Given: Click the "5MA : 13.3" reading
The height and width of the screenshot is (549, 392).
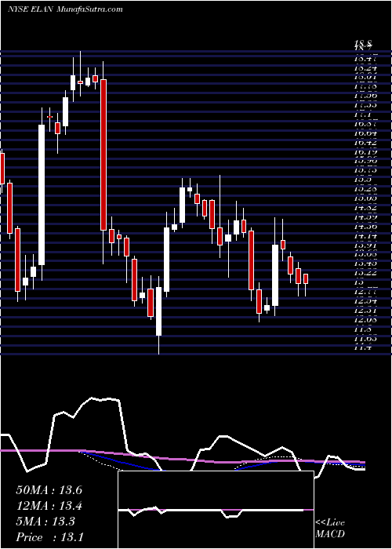Looking at the screenshot, I should pyautogui.click(x=45, y=522).
